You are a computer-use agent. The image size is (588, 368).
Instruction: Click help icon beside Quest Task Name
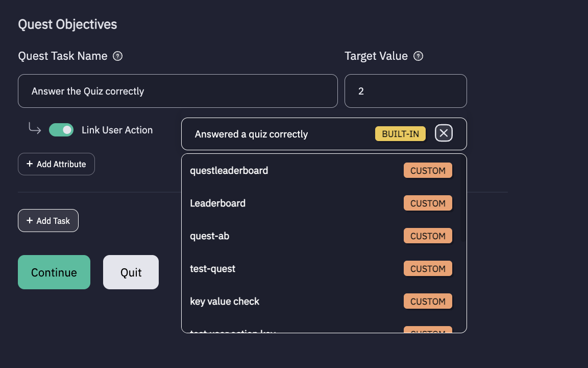coord(117,56)
